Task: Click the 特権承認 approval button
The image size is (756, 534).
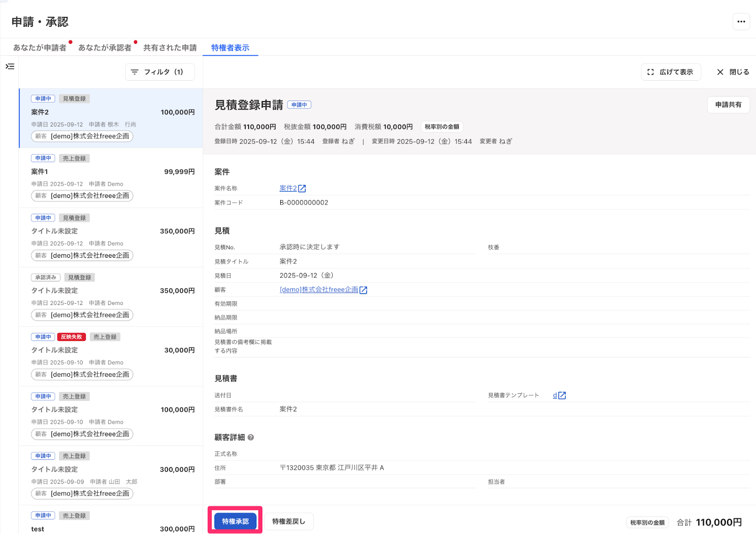Action: click(x=235, y=521)
